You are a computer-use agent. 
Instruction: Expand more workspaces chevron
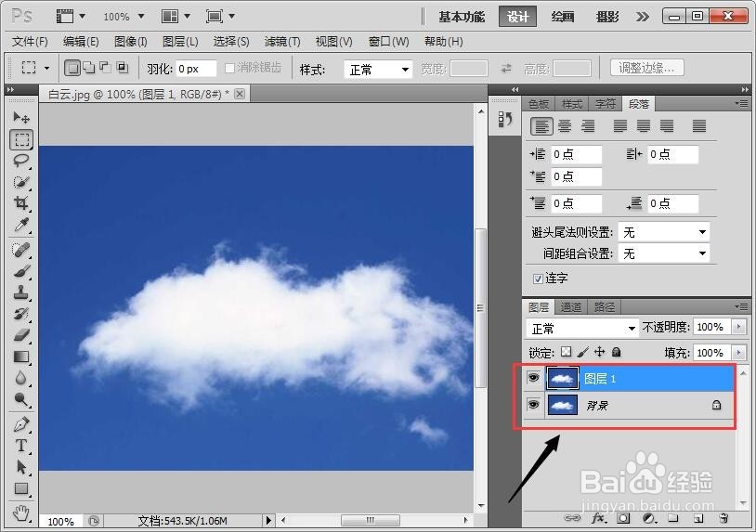[642, 17]
